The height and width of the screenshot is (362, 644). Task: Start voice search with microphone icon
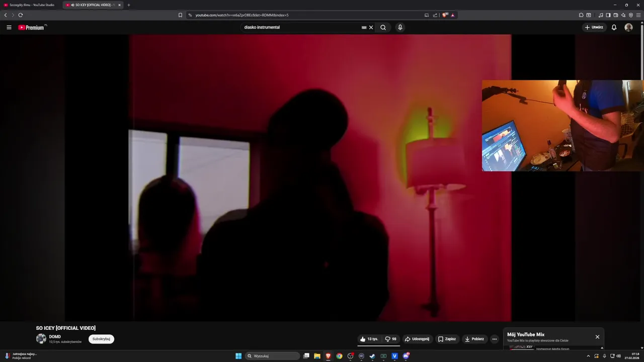[x=400, y=28]
